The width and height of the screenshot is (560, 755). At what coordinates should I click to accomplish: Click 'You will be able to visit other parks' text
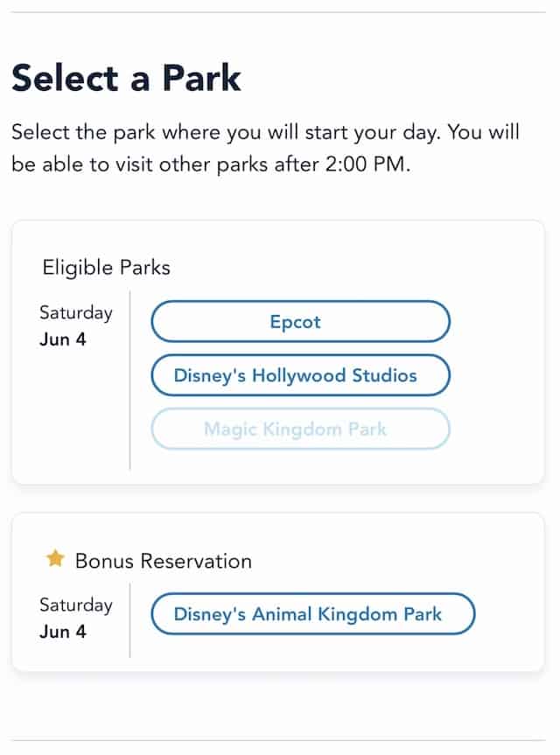[x=265, y=149]
